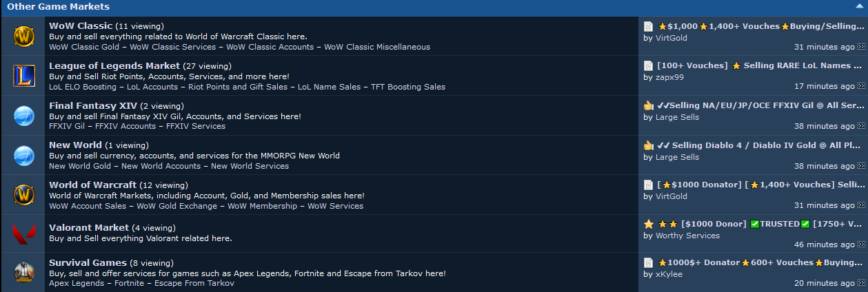The height and width of the screenshot is (292, 868).
Task: Jump to last post in New World
Action: click(x=861, y=167)
